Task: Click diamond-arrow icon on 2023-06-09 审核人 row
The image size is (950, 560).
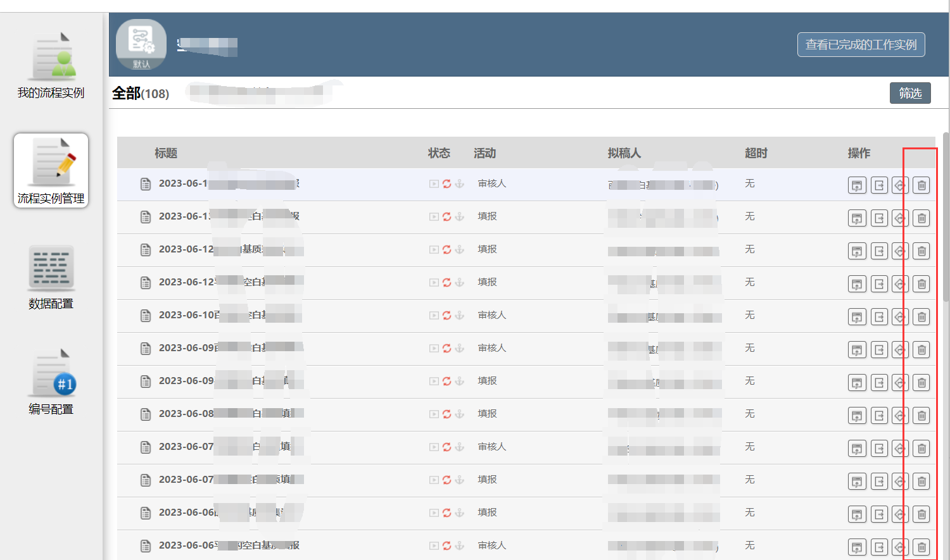Action: click(900, 349)
